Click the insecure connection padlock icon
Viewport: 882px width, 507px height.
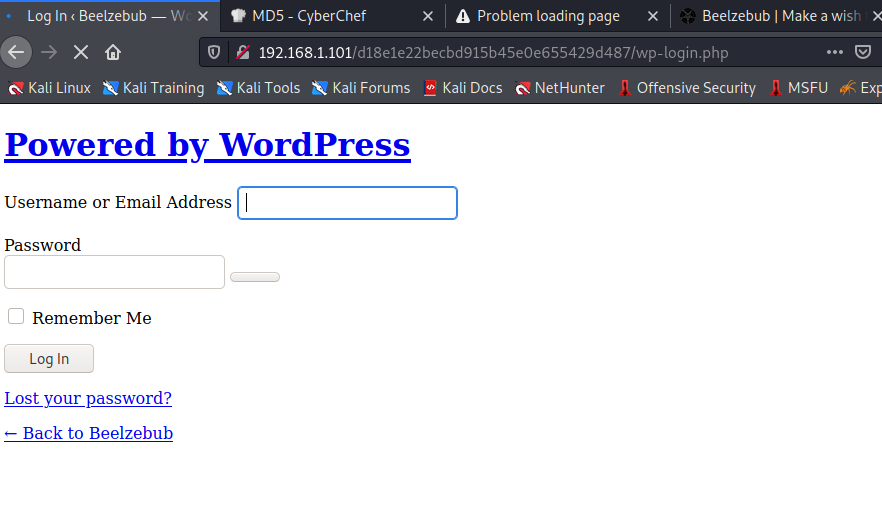pyautogui.click(x=241, y=52)
